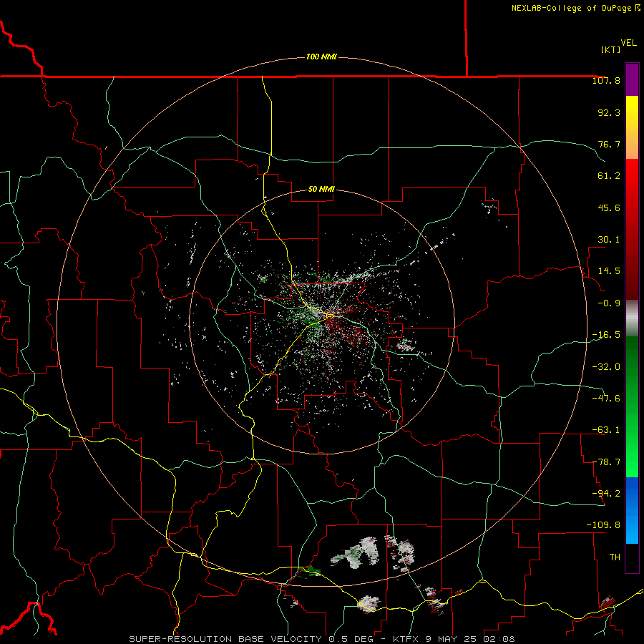Click the -16.5 velocity scale value
The image size is (644, 644).
(606, 335)
